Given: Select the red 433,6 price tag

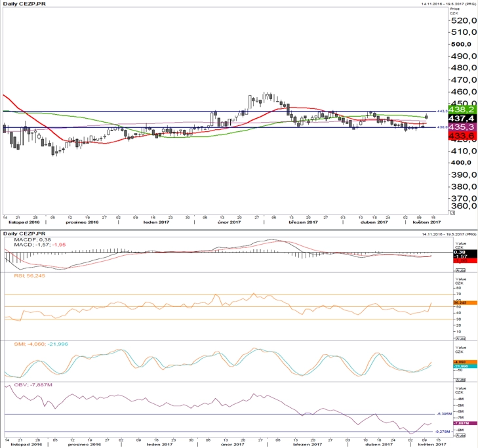Looking at the screenshot, I should 458,135.
